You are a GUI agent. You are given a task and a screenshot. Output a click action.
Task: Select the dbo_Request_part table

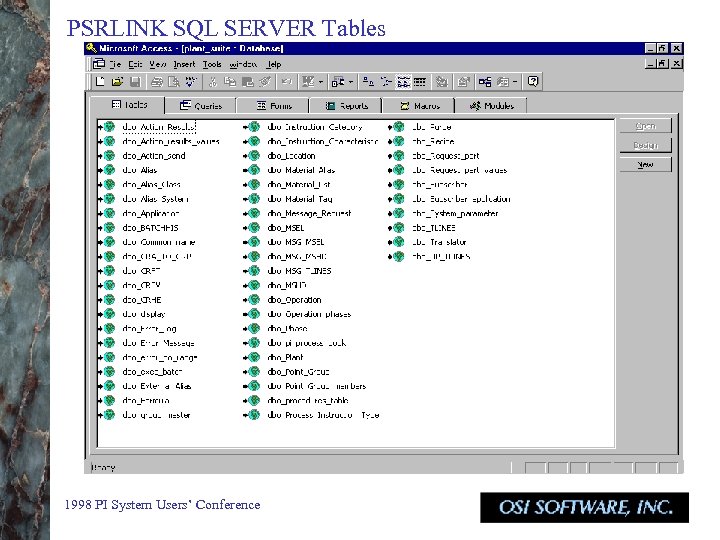coord(446,156)
